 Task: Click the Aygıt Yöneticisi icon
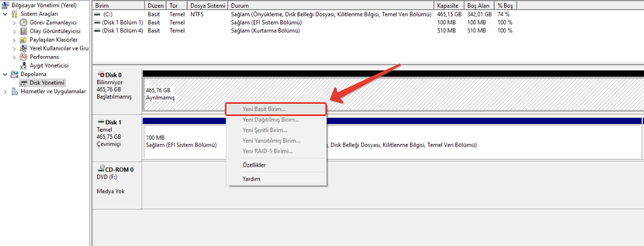23,66
